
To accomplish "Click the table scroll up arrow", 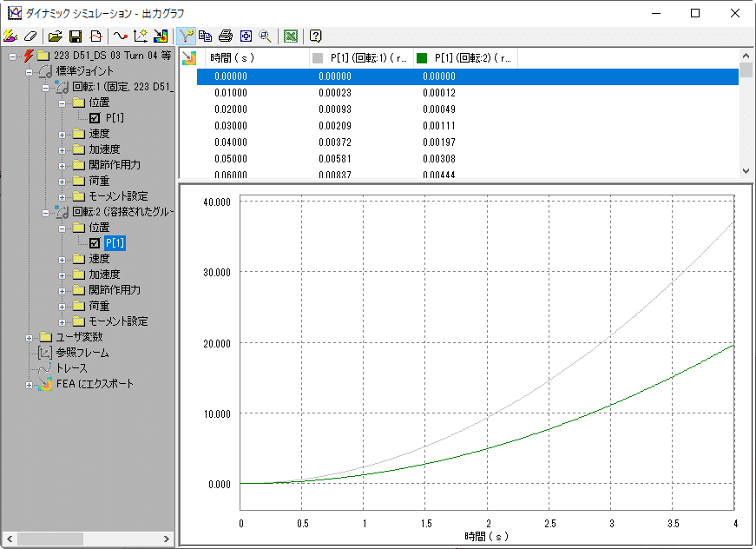I will pos(746,56).
